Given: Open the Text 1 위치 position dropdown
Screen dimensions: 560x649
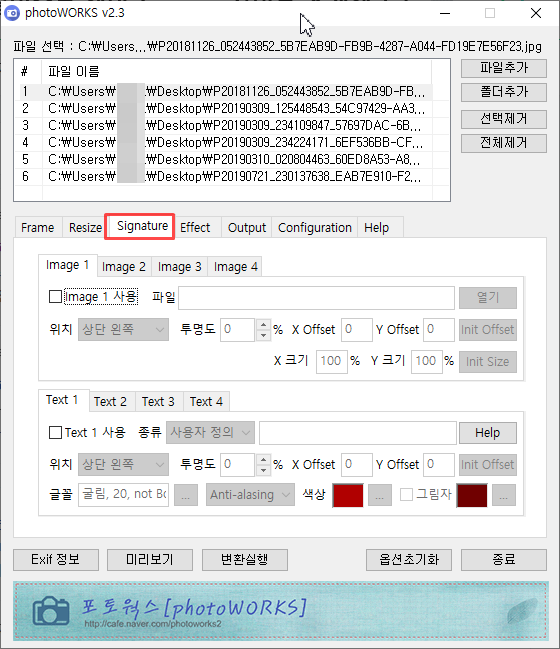Looking at the screenshot, I should pos(123,464).
